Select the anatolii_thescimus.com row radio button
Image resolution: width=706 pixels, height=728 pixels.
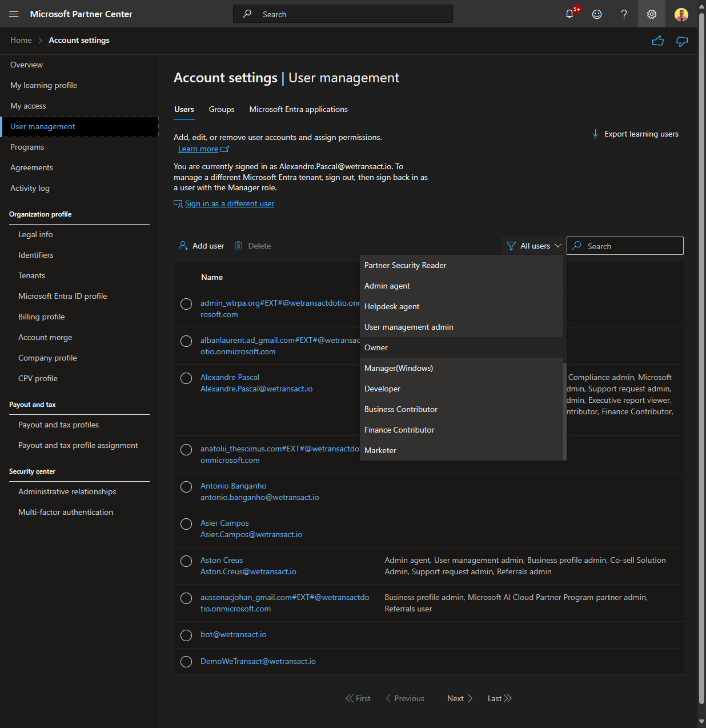[x=186, y=450]
